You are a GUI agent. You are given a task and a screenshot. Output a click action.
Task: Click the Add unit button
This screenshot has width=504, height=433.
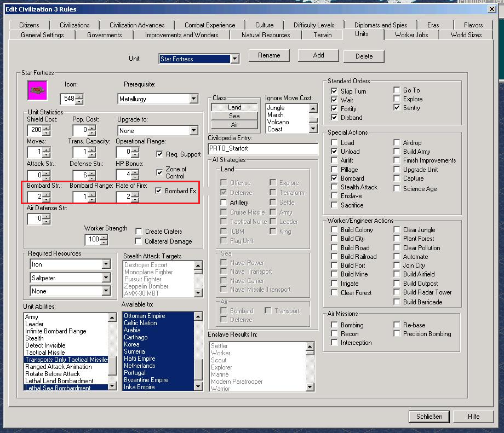tap(318, 55)
